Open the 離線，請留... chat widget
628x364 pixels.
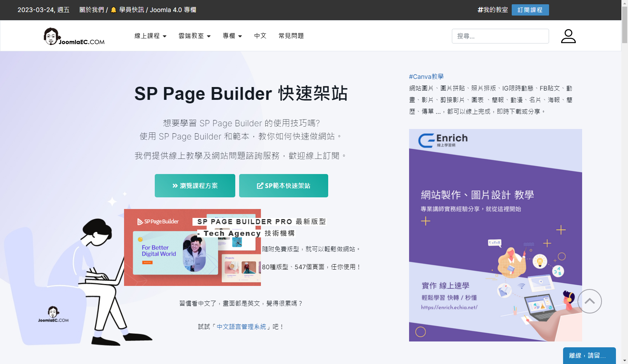pyautogui.click(x=589, y=355)
